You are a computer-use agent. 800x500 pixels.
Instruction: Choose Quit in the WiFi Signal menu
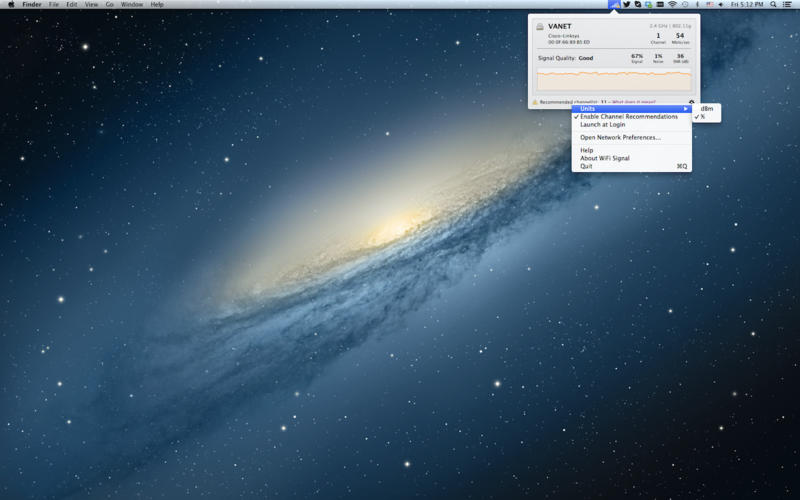pyautogui.click(x=632, y=166)
